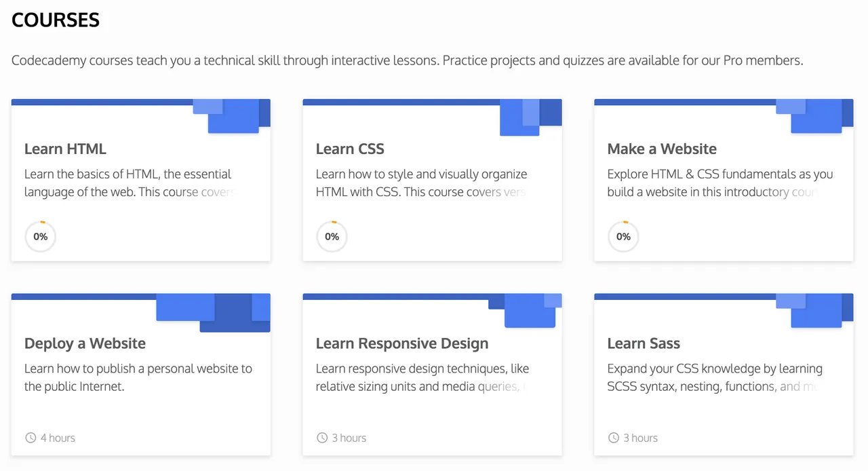Open the Learn Sass course title
868x471 pixels.
(644, 343)
